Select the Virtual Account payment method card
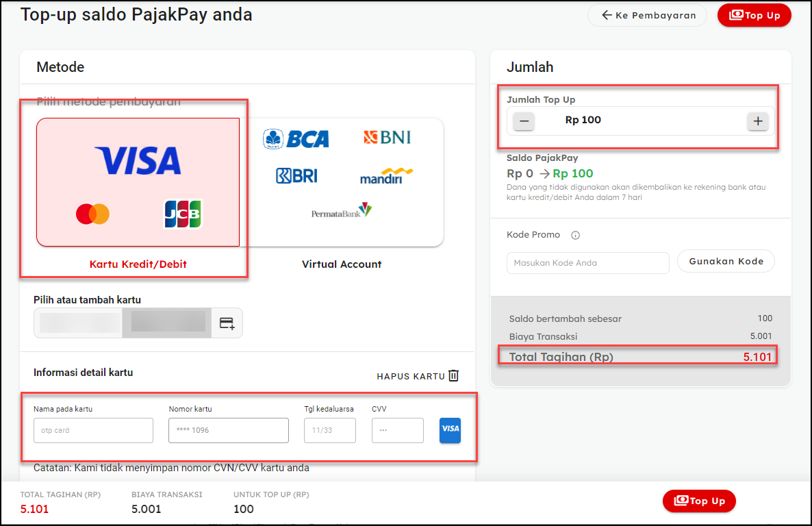The height and width of the screenshot is (526, 812). (x=342, y=182)
